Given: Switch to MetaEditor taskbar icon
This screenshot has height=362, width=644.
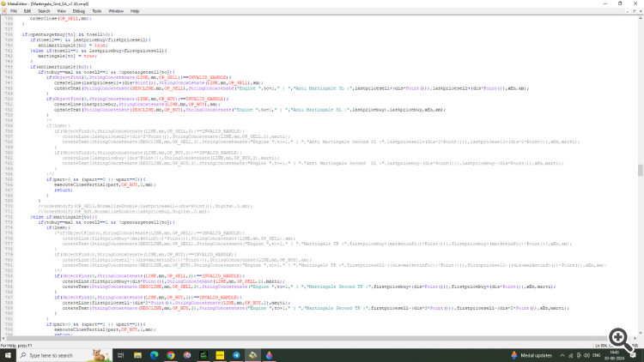Looking at the screenshot, I should click(252, 355).
